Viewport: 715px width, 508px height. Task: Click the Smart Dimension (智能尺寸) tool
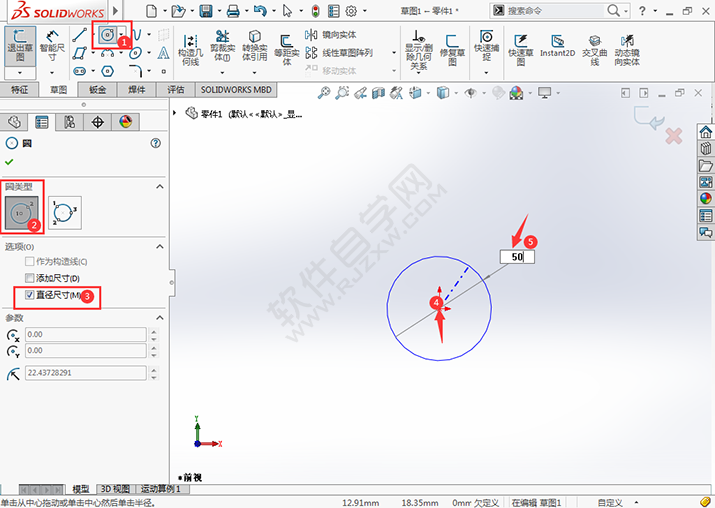(x=52, y=46)
